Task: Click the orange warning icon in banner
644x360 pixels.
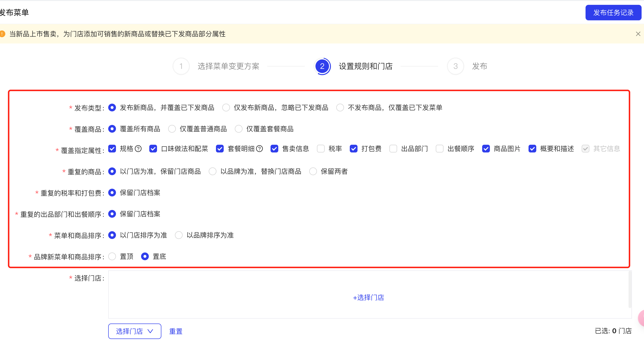Action: pos(2,34)
